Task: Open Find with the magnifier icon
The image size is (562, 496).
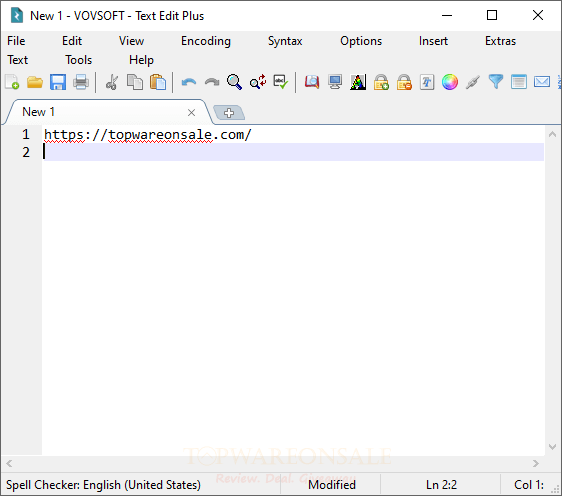Action: tap(234, 82)
